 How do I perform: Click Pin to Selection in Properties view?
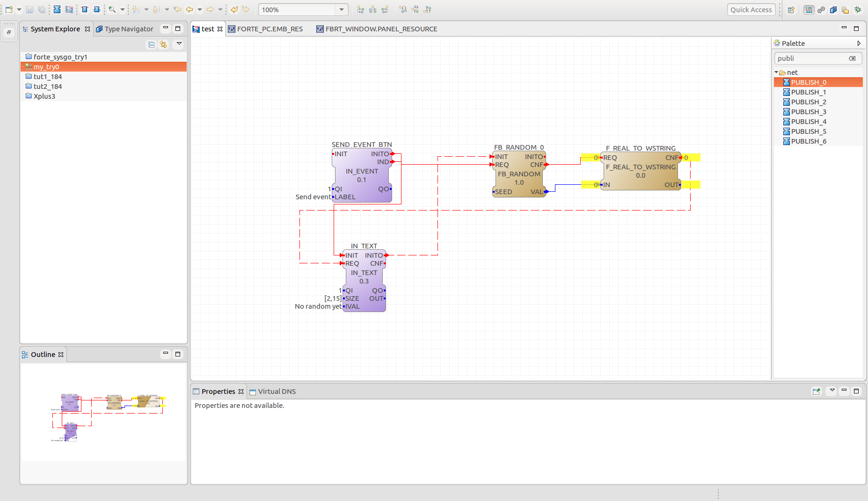point(816,391)
